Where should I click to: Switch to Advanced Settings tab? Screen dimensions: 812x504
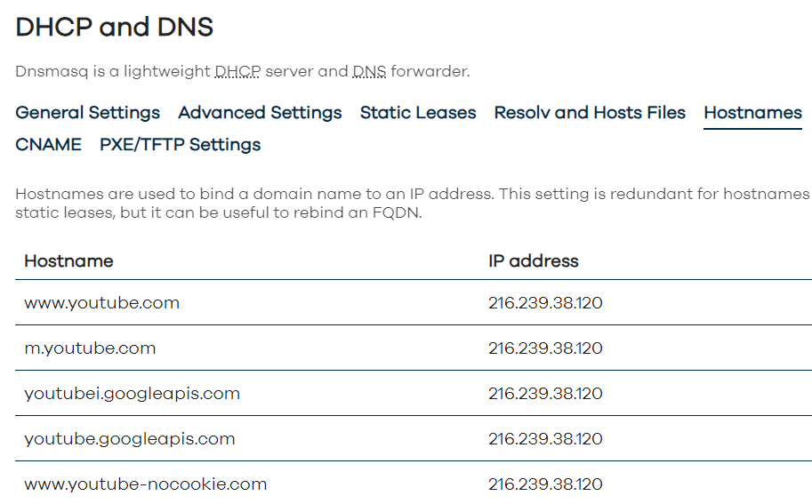[x=260, y=113]
